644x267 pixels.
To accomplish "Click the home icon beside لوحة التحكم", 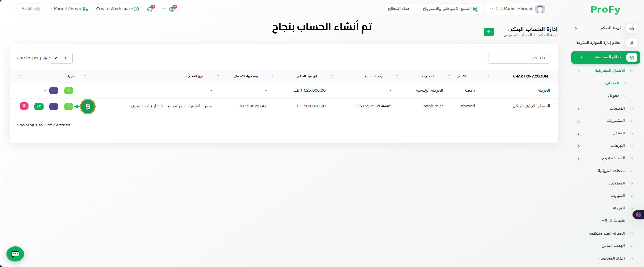I will pos(632,28).
